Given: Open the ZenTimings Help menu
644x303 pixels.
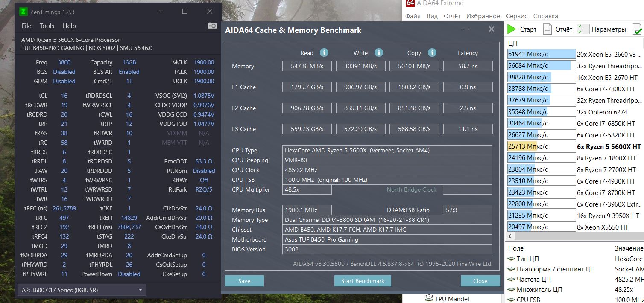Looking at the screenshot, I should point(69,26).
